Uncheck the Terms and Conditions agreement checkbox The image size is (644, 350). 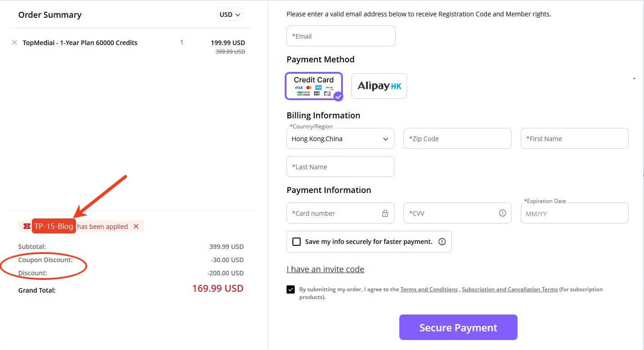[x=291, y=289]
